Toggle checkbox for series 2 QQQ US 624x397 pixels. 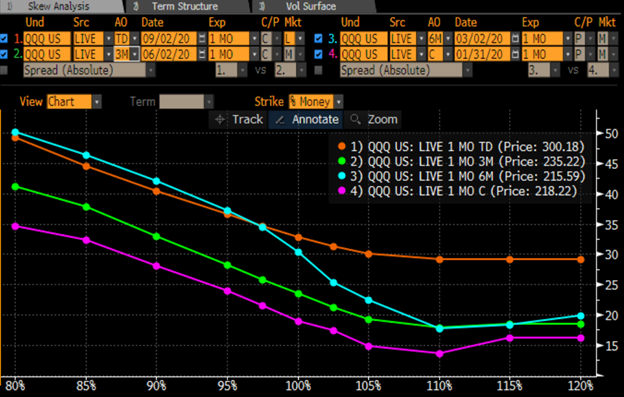click(4, 54)
